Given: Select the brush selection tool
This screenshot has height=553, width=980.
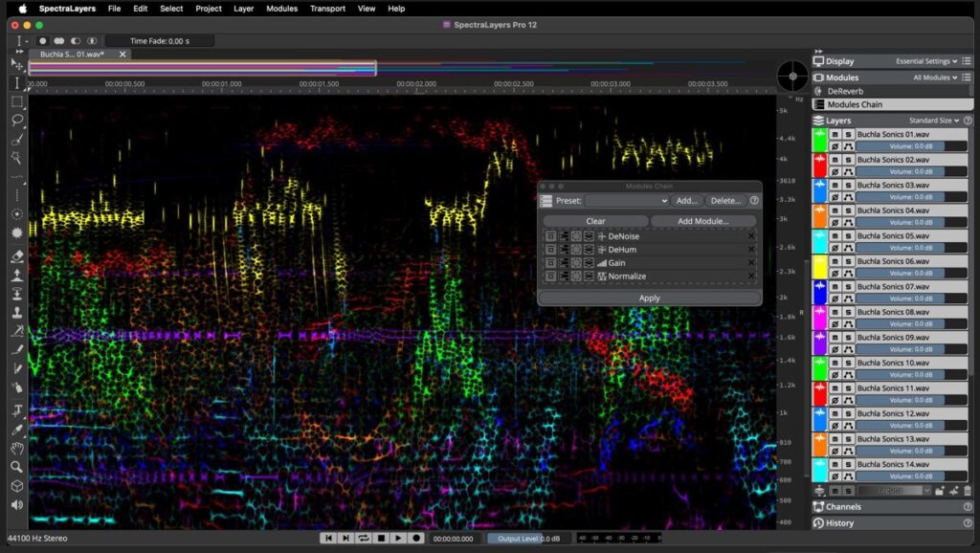Looking at the screenshot, I should click(x=17, y=139).
